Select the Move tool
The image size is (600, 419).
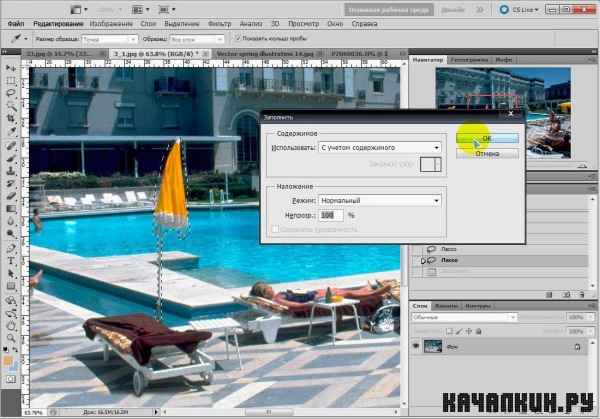point(11,68)
